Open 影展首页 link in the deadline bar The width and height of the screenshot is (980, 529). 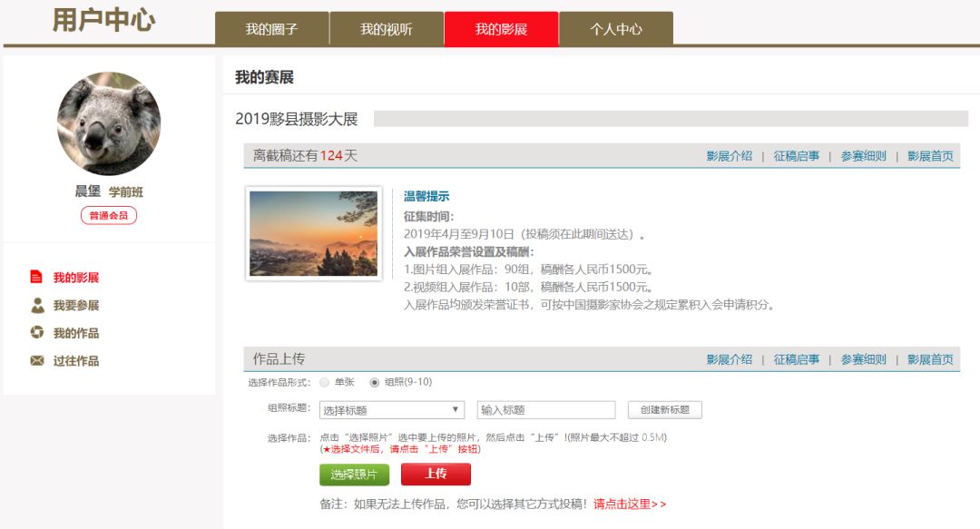pyautogui.click(x=931, y=156)
